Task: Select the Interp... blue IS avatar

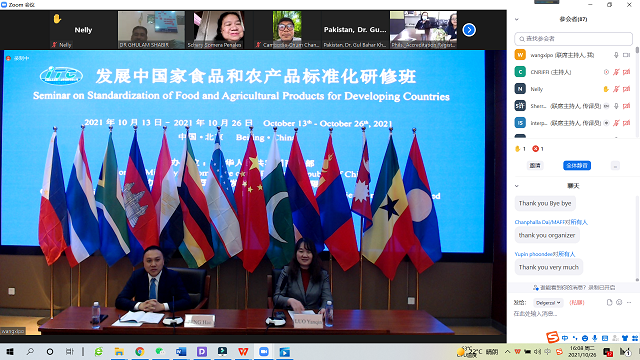Action: coord(520,123)
